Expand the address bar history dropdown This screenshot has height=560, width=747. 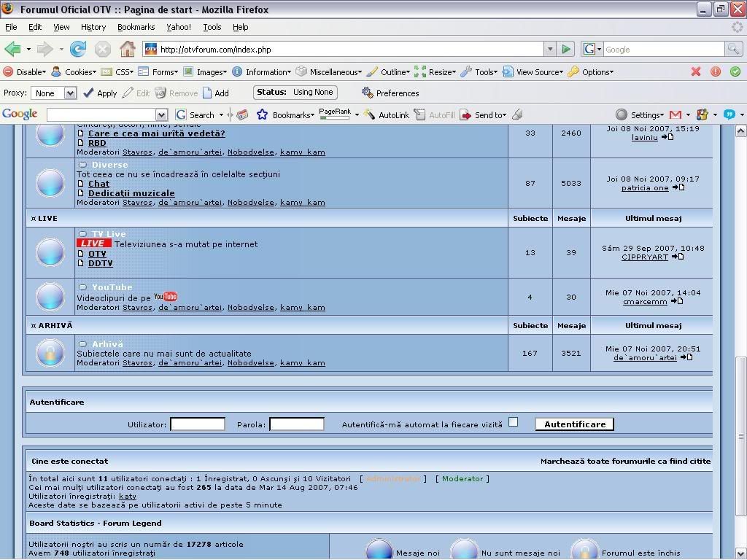click(x=550, y=50)
